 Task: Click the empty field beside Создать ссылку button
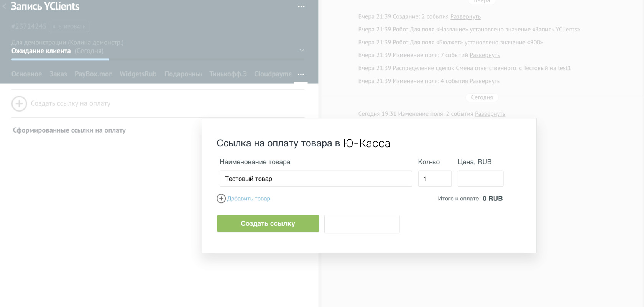(362, 224)
